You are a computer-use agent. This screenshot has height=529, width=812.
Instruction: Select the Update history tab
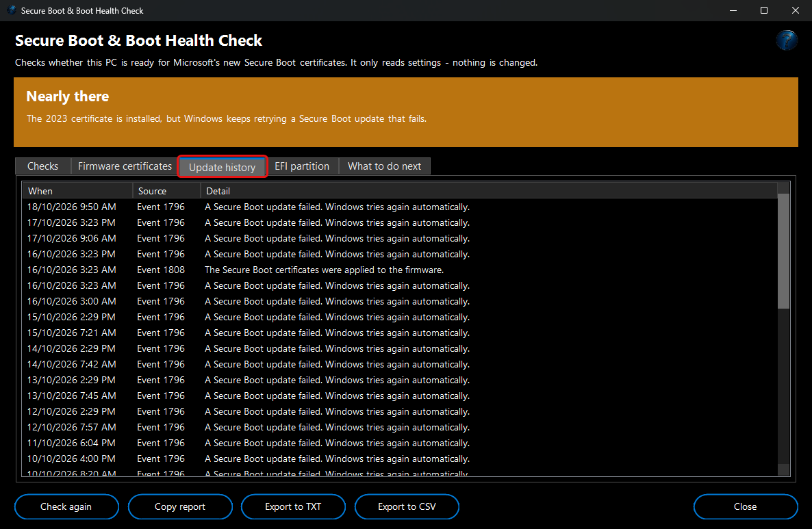point(222,167)
